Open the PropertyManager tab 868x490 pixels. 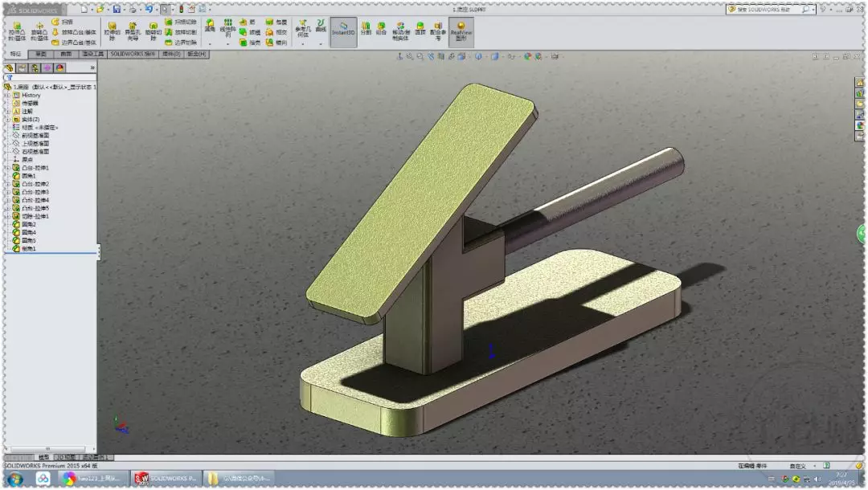pyautogui.click(x=22, y=68)
